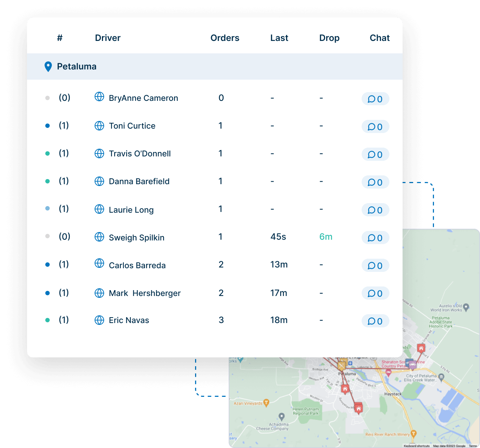
Task: Click the globe icon beside Travis O'Donnell
Action: pos(99,153)
